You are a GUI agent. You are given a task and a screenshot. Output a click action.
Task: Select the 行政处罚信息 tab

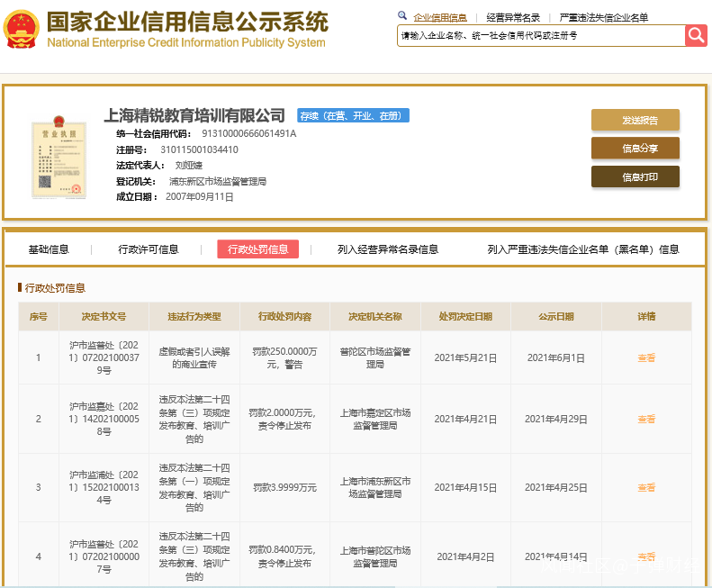pyautogui.click(x=257, y=249)
